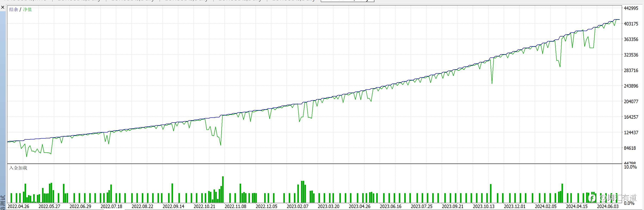The width and height of the screenshot is (644, 210).
Task: Click the 363356 axis value
Action: point(631,39)
